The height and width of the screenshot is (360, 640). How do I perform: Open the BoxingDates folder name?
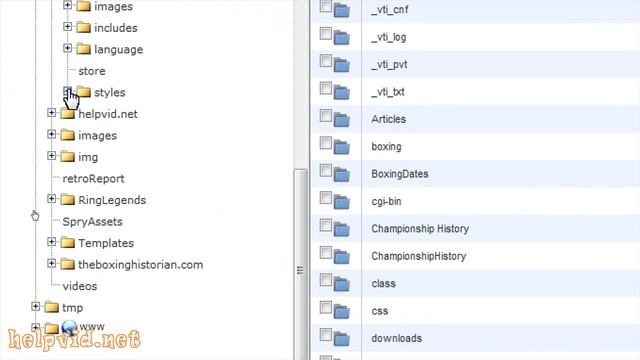(400, 174)
